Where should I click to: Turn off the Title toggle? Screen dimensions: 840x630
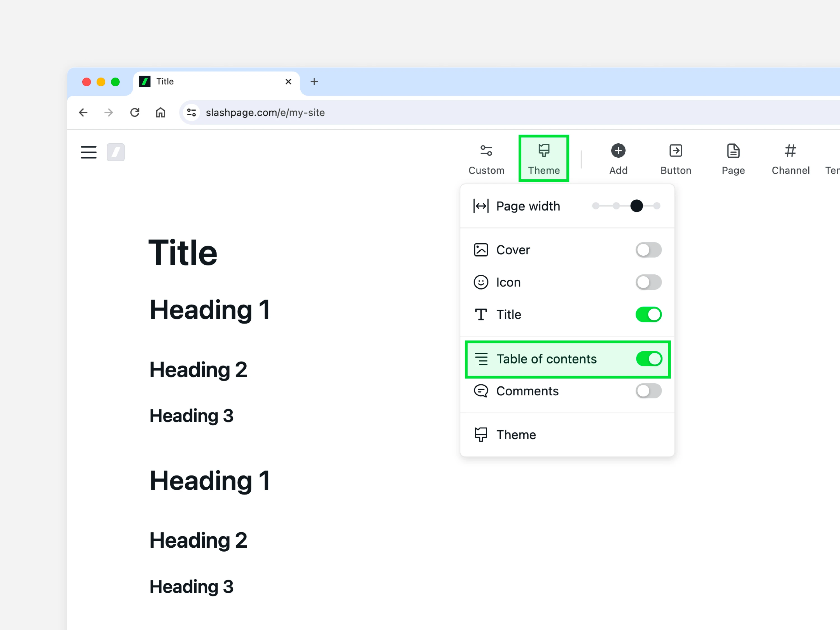(648, 314)
